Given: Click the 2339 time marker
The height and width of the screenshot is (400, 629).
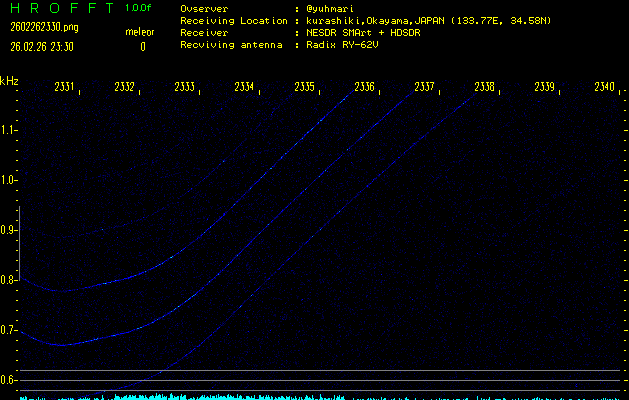Looking at the screenshot, I should tap(544, 87).
